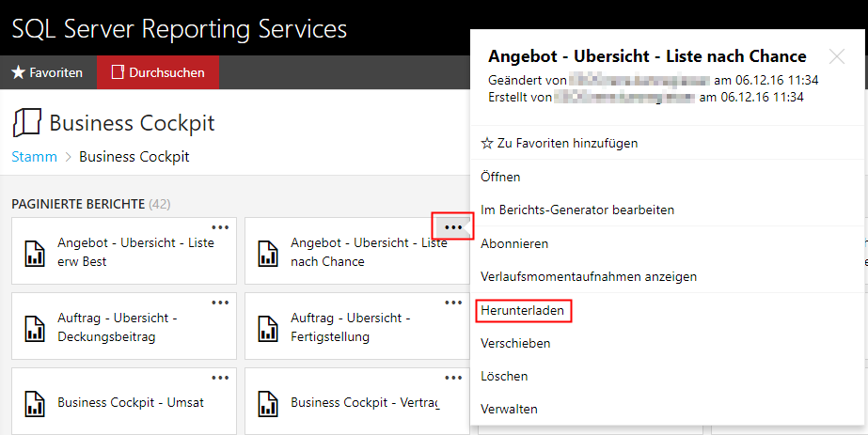Screen dimensions: 868x435
Task: Click report icon for Angebot Liste nach Chance
Action: [x=268, y=253]
